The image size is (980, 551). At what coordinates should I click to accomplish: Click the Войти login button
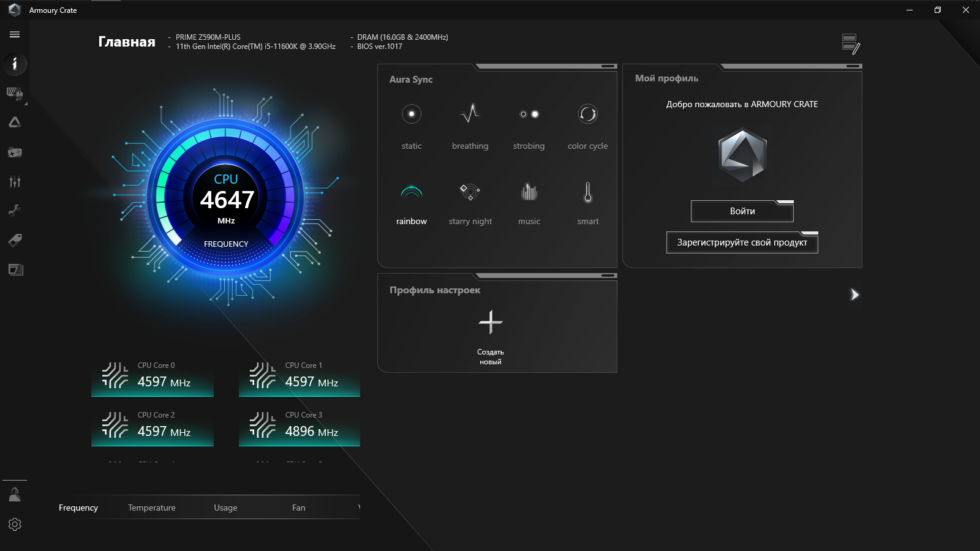[x=742, y=211]
